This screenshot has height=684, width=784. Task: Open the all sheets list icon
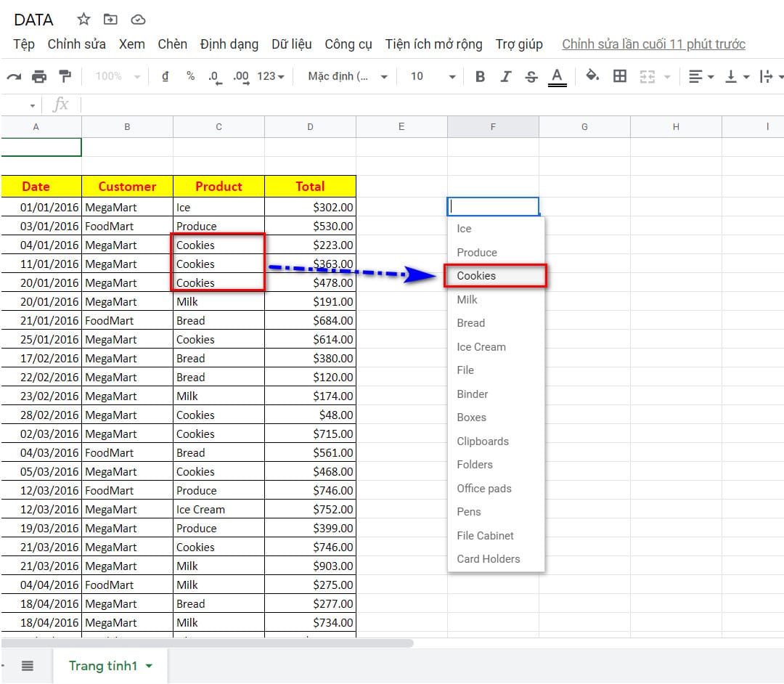(28, 666)
